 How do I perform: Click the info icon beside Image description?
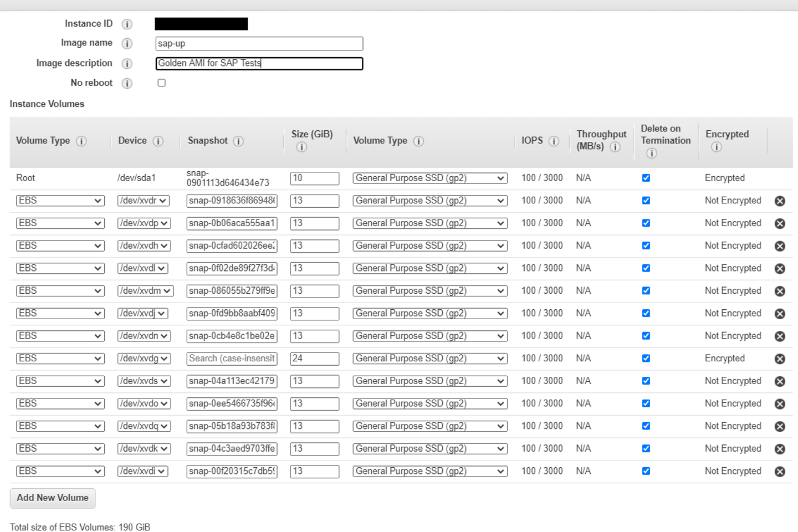point(127,63)
